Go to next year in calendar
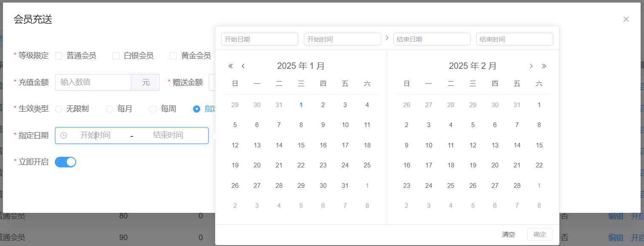Image resolution: width=644 pixels, height=246 pixels. click(544, 66)
